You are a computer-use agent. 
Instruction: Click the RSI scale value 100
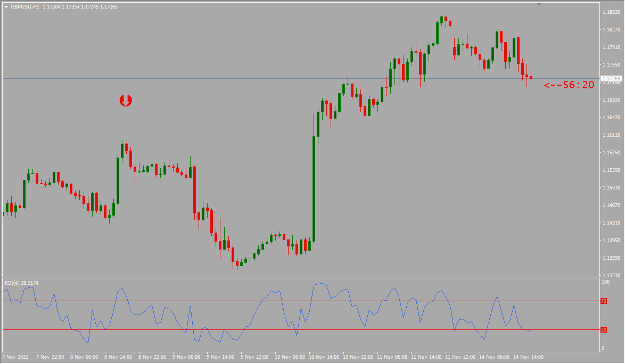pos(605,282)
